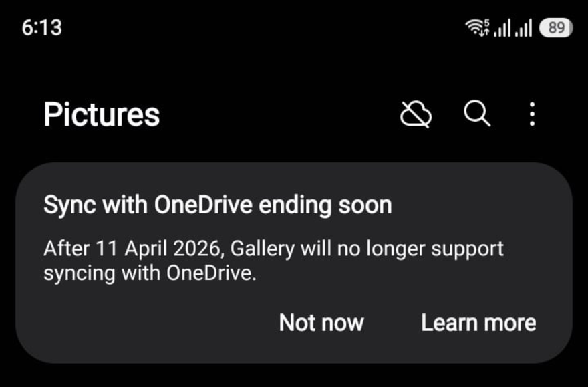This screenshot has height=387, width=588.
Task: Tap the Wi-Fi status icon
Action: [x=478, y=27]
